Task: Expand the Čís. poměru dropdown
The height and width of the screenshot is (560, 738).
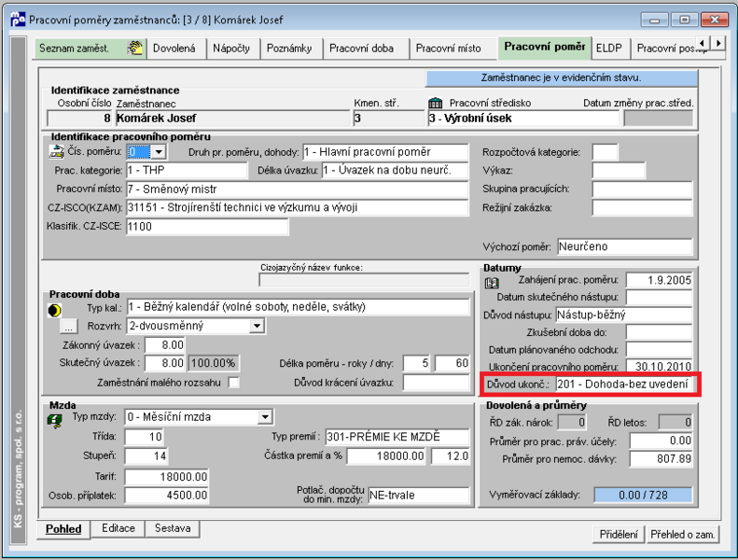Action: [159, 151]
